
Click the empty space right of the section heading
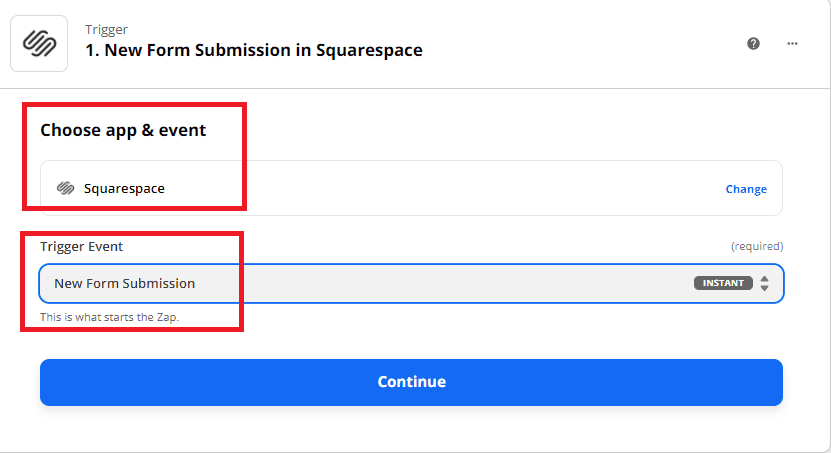tap(500, 130)
